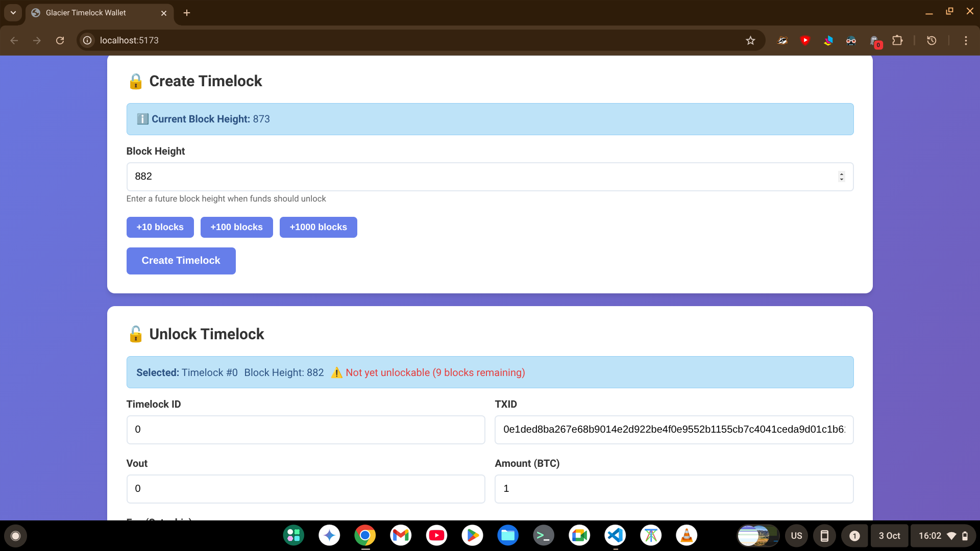Click the Block Height stepper arrows
The height and width of the screenshot is (551, 980).
click(841, 177)
